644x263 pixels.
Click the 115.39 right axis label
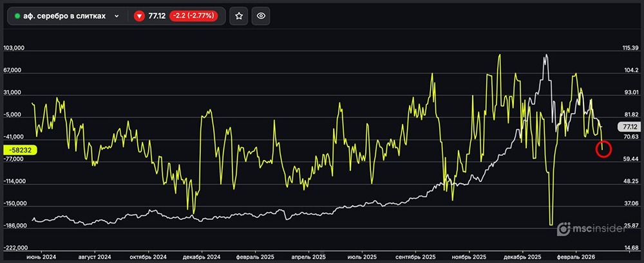631,48
